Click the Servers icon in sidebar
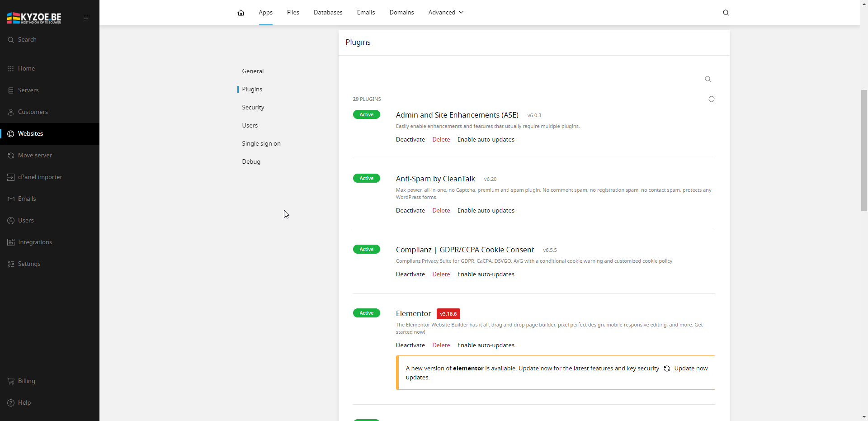Viewport: 868px width, 421px height. (x=11, y=90)
